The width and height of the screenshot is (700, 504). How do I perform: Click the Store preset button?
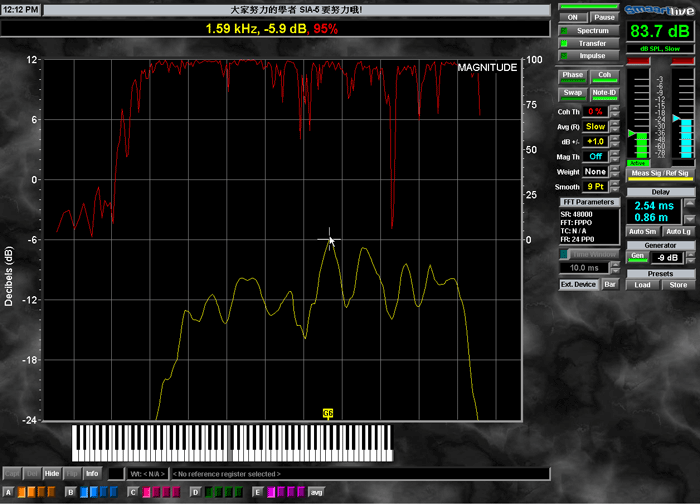pyautogui.click(x=677, y=284)
